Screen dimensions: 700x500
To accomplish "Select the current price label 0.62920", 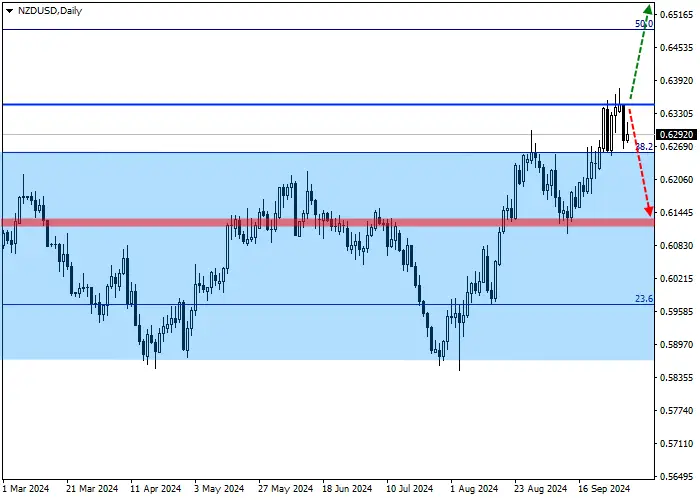I will click(676, 134).
